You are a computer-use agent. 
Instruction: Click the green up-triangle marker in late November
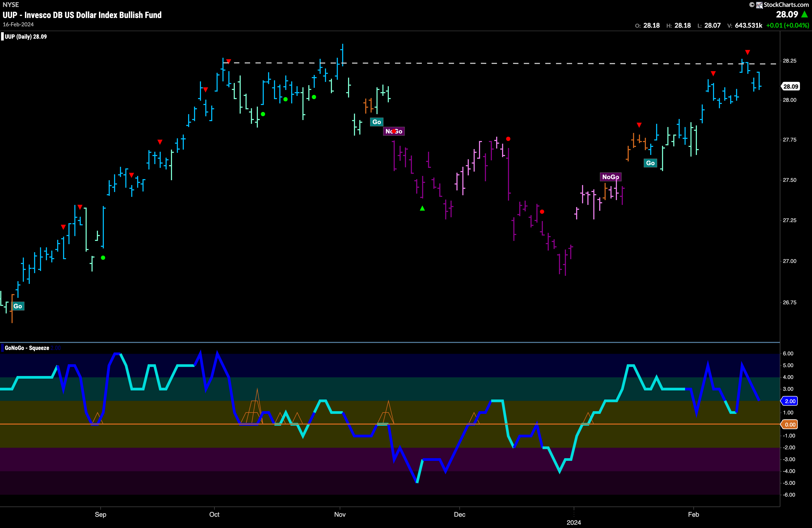(x=422, y=208)
